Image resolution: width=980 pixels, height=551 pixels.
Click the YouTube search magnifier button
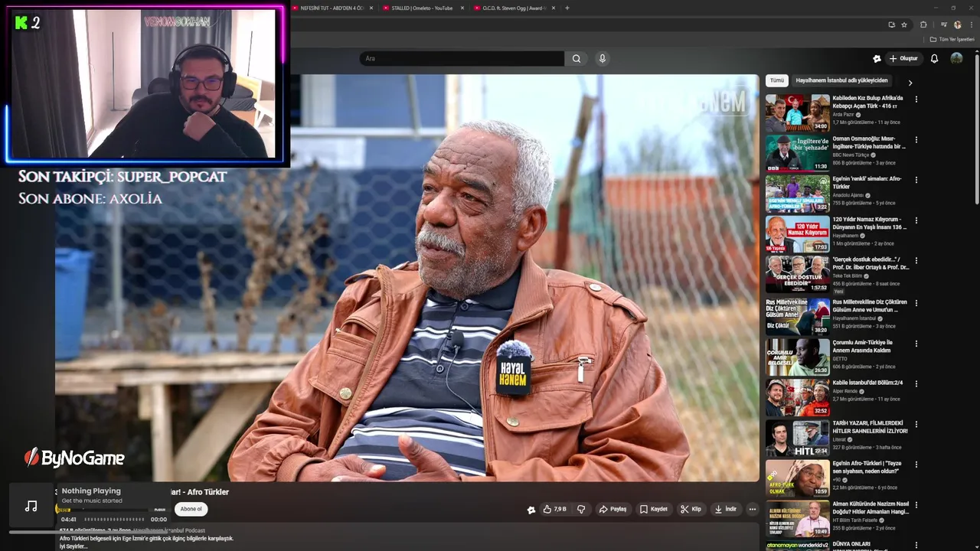[577, 58]
